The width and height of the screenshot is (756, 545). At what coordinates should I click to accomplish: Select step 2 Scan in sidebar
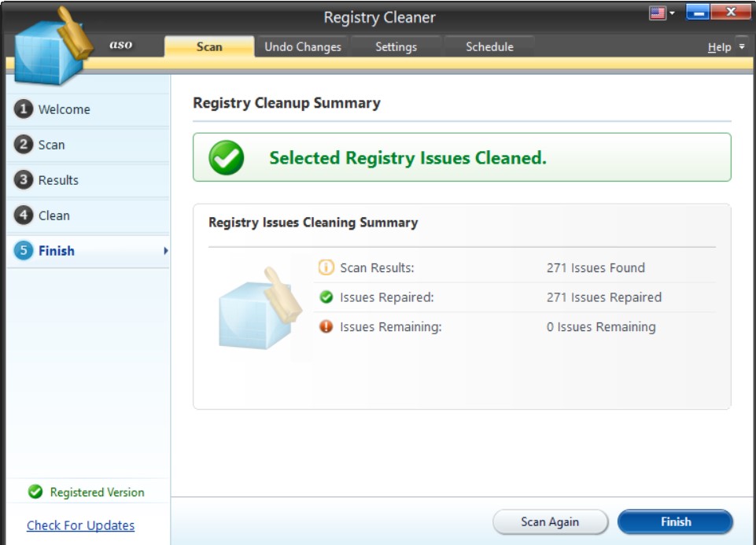pyautogui.click(x=88, y=145)
